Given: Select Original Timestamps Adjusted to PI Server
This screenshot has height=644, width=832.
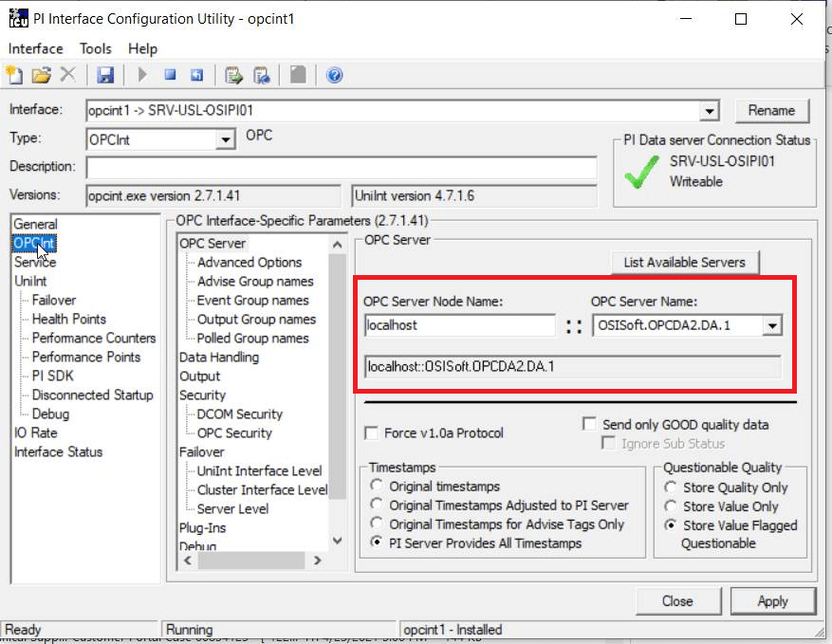Looking at the screenshot, I should [x=377, y=504].
